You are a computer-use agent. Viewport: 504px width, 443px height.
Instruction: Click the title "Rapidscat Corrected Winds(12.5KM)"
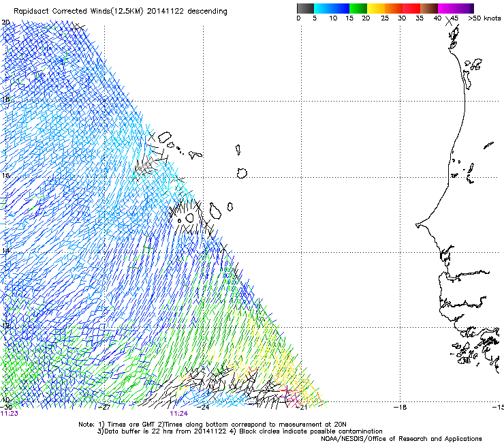(78, 12)
